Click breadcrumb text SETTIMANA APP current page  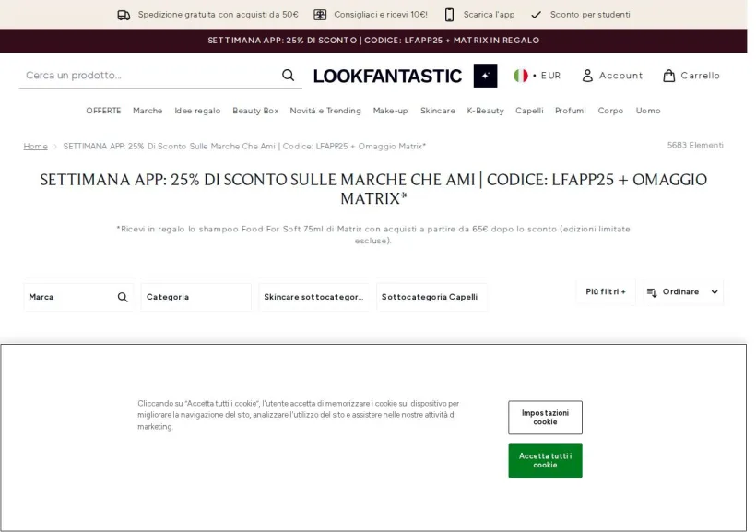[x=244, y=147]
